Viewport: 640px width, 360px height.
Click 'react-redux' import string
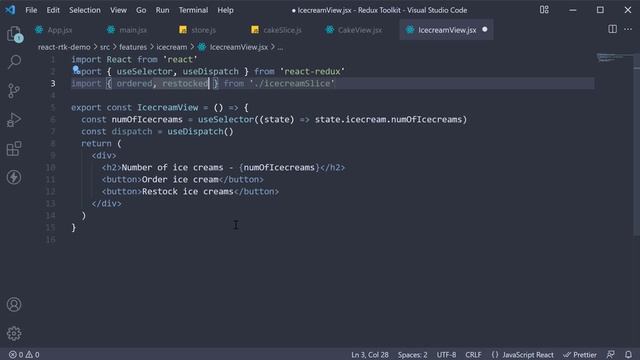click(313, 71)
